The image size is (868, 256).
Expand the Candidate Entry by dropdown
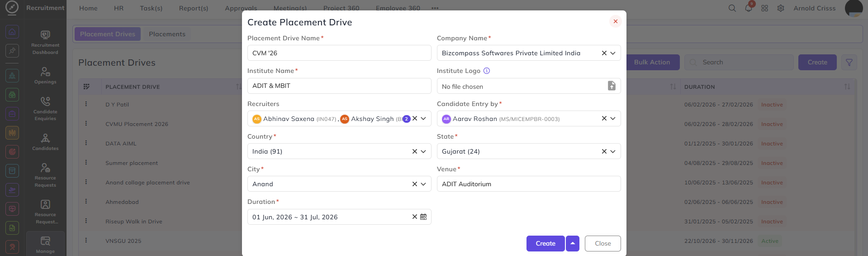click(x=613, y=118)
